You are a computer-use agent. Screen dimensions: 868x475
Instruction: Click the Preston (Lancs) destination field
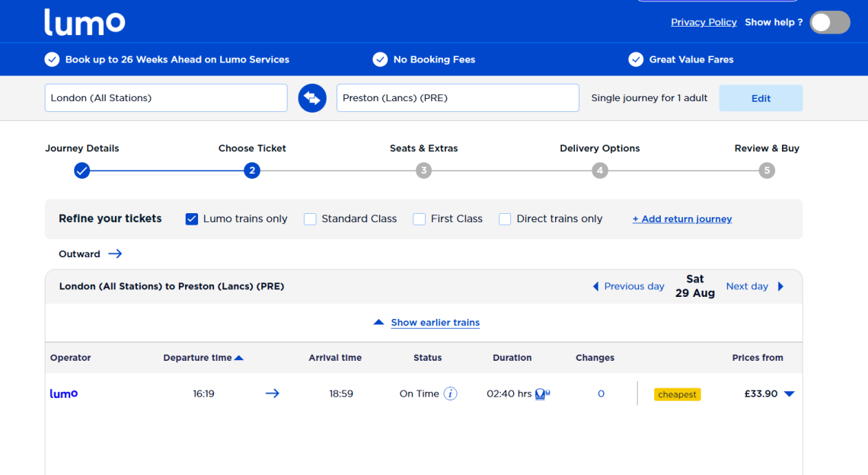coord(458,98)
